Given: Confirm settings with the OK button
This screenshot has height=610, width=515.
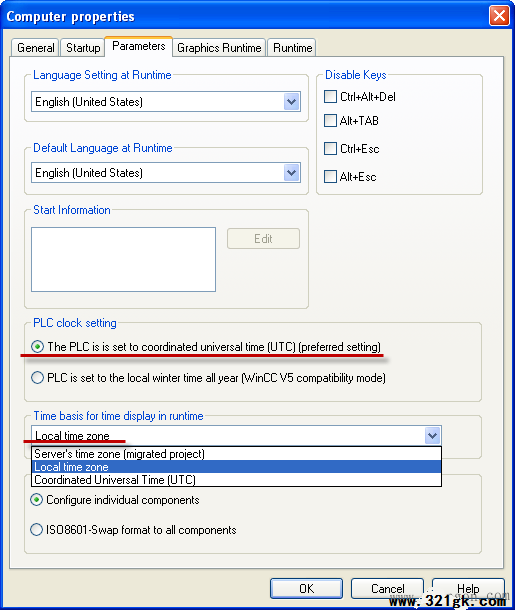Looking at the screenshot, I should pos(307,589).
